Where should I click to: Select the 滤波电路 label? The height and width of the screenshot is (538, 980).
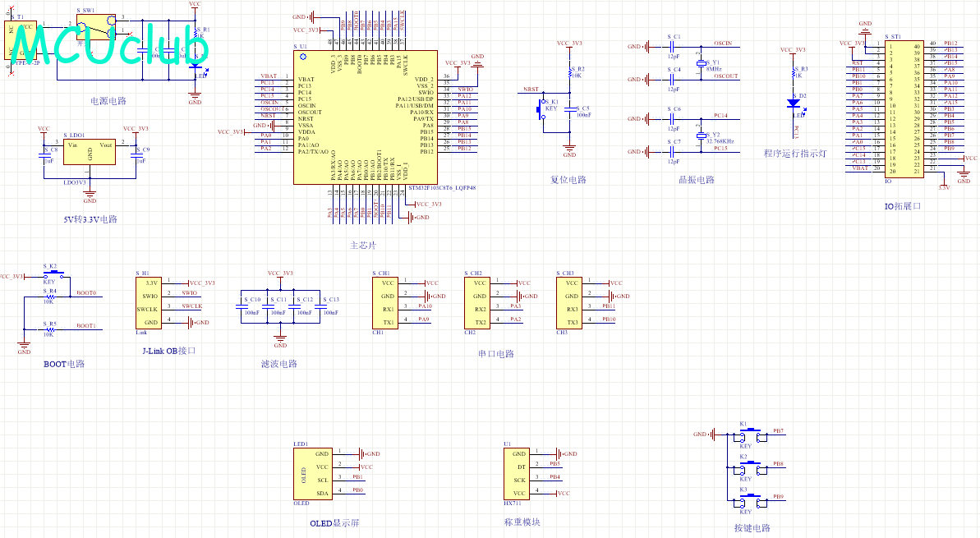pos(278,365)
